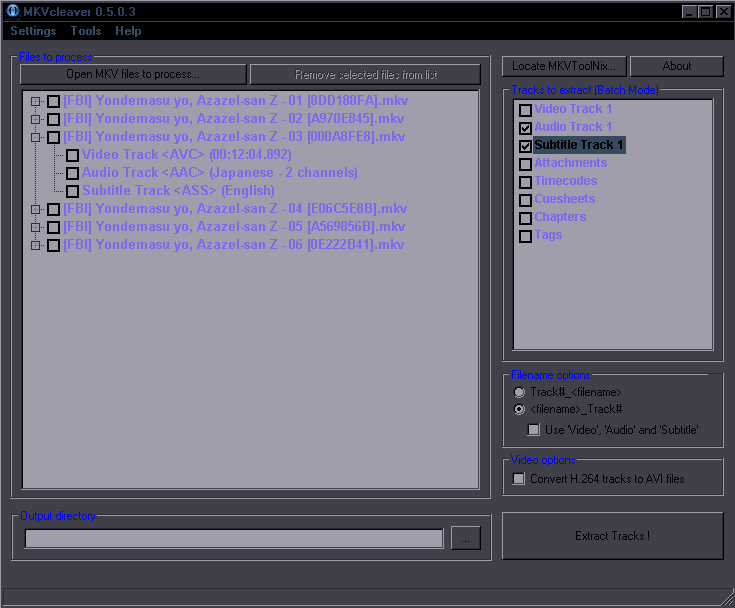Uncheck Subtitle Track 1 in batch mode
The image size is (735, 608).
pos(525,146)
